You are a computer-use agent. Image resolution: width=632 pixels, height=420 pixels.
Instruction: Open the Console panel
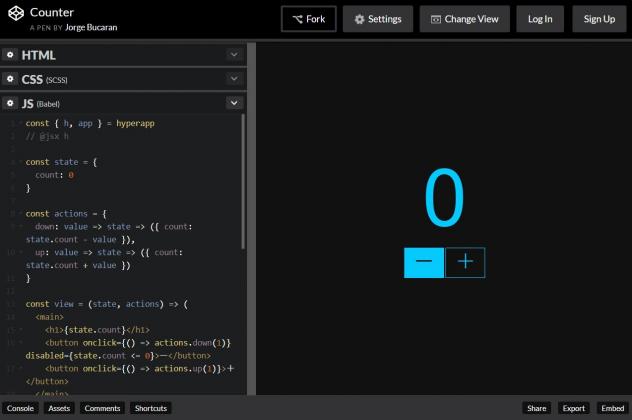19,408
